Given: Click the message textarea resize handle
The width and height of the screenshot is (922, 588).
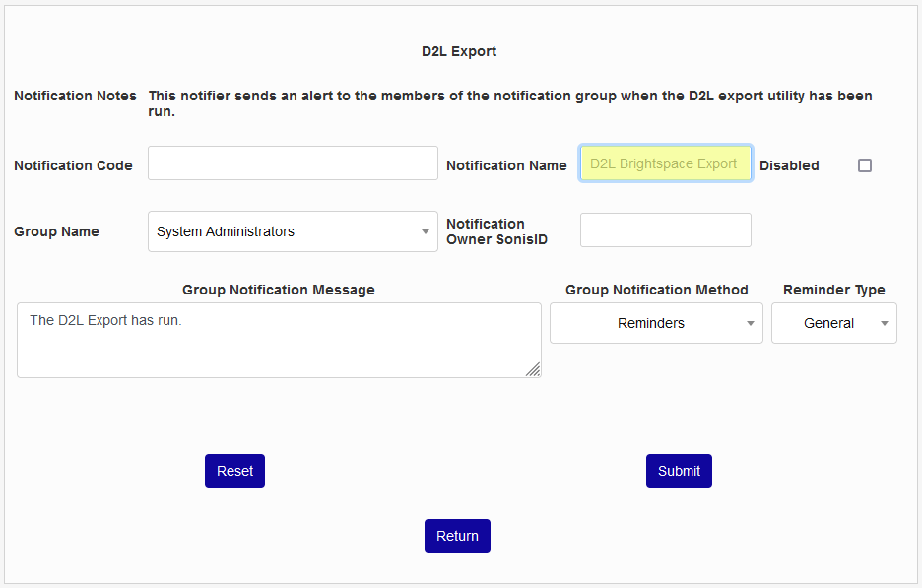Looking at the screenshot, I should [533, 369].
